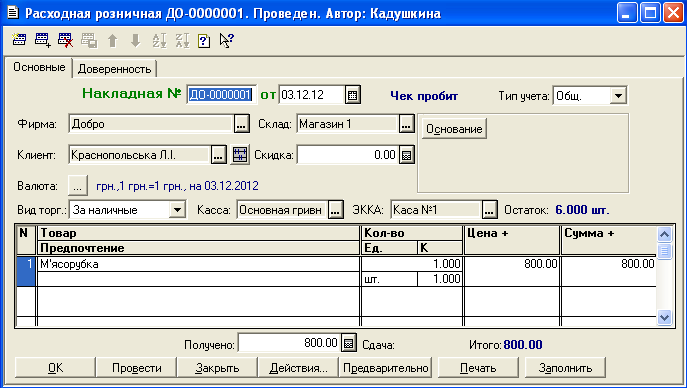
Task: Click the ЭККА field Каса №1
Action: 436,210
